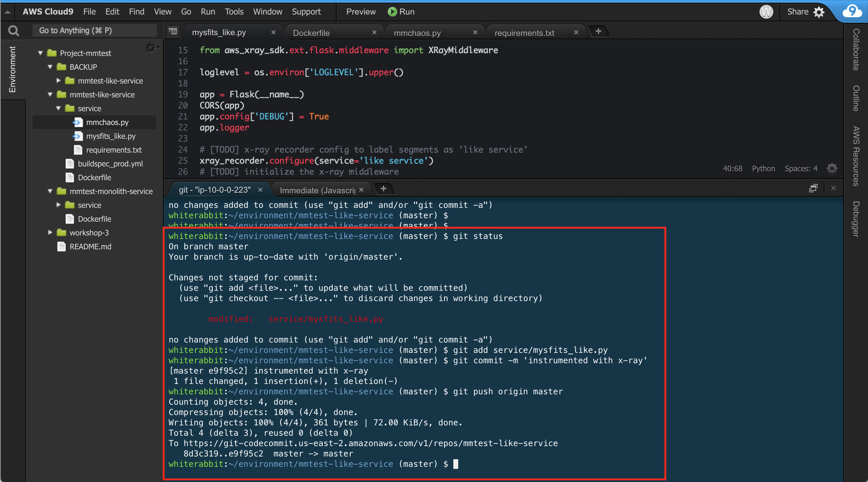This screenshot has height=482, width=868.
Task: Open the Find menu
Action: tap(136, 12)
